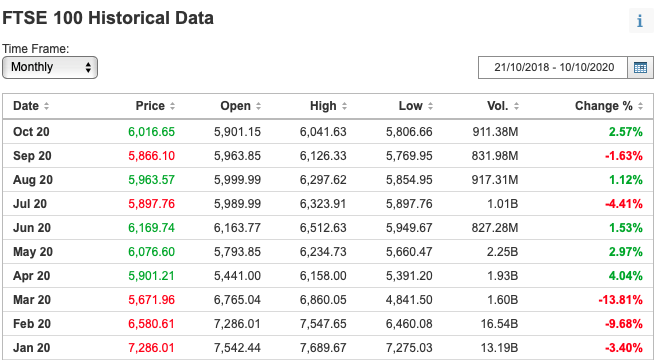Click the May 20 date cell

click(x=33, y=252)
